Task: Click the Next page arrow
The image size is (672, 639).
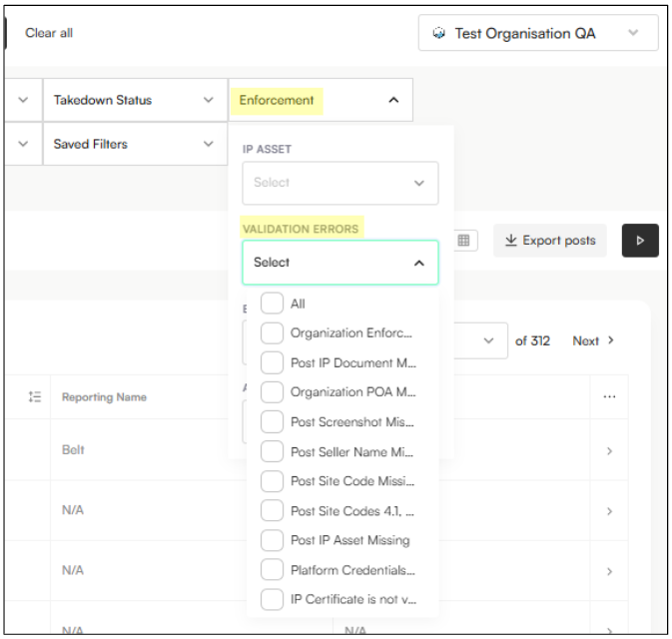Action: tap(611, 340)
